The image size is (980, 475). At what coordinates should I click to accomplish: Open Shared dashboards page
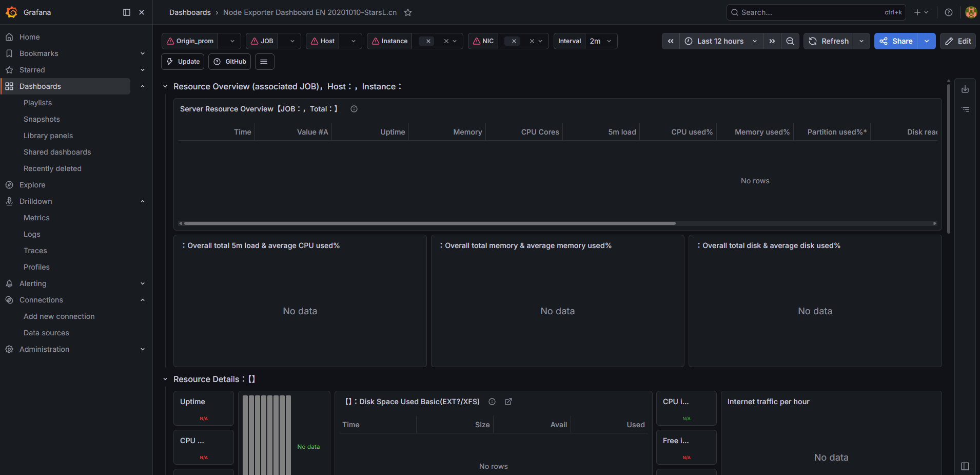click(x=57, y=152)
